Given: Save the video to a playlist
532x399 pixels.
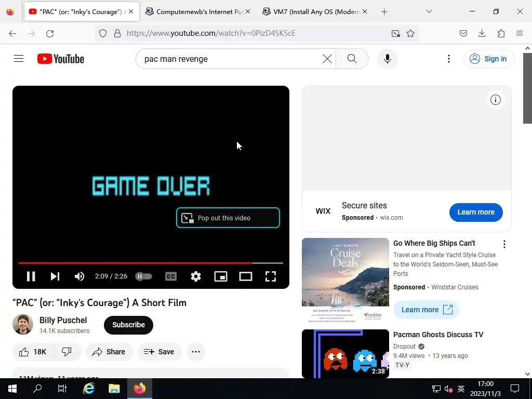Looking at the screenshot, I should pos(159,352).
